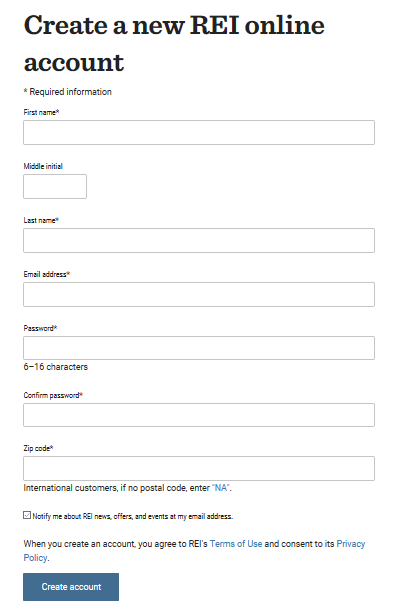Uncheck the REI news notification checkbox
Screen dimensions: 404x611
point(27,515)
